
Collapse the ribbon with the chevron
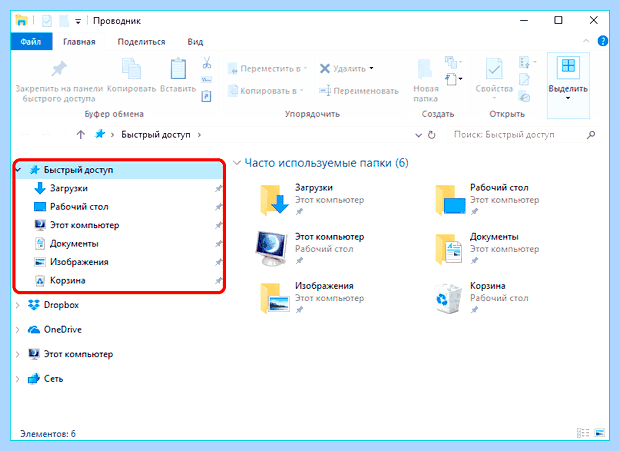pyautogui.click(x=586, y=41)
